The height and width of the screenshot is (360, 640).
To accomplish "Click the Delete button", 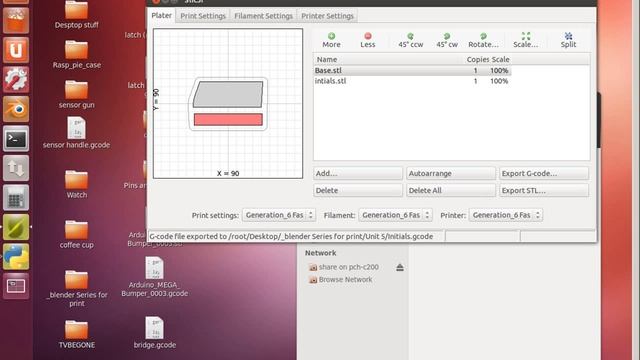I will click(358, 190).
